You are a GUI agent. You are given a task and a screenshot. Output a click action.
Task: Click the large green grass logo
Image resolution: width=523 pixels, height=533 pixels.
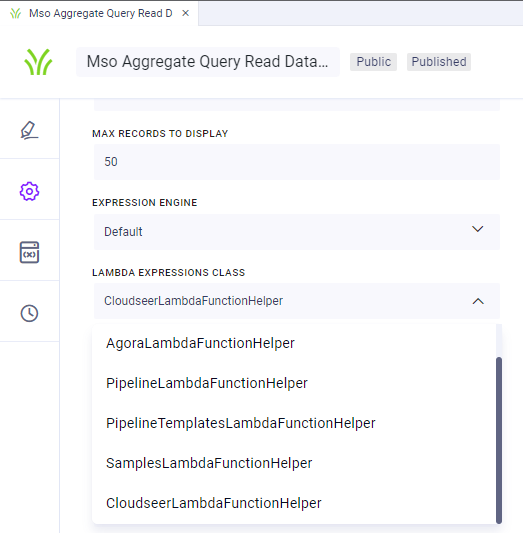click(x=38, y=62)
